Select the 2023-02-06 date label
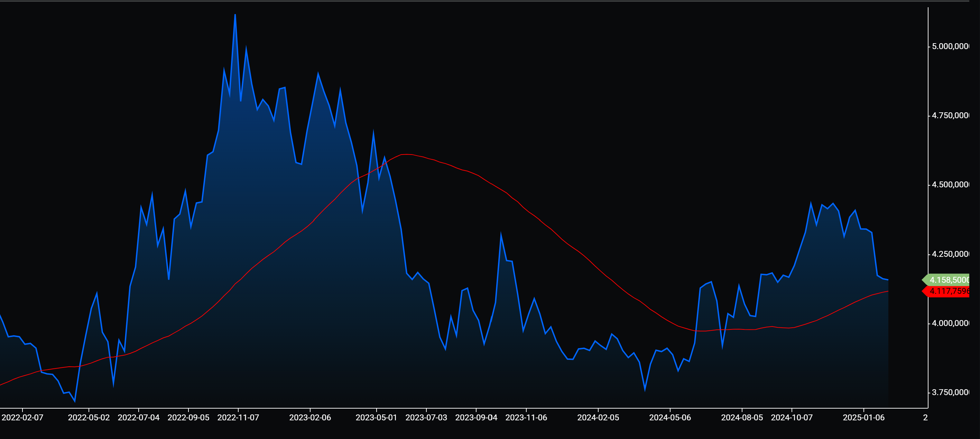 pos(310,418)
